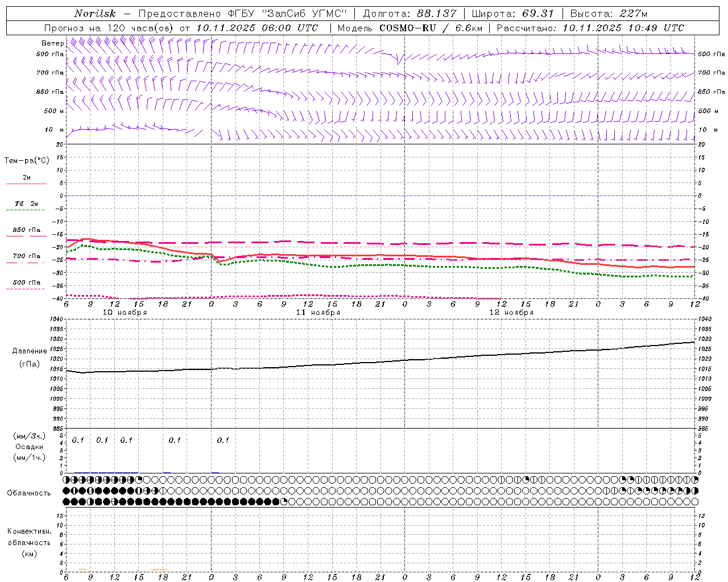Click the (гПа) unit under Давление
The width and height of the screenshot is (728, 582).
pyautogui.click(x=29, y=364)
